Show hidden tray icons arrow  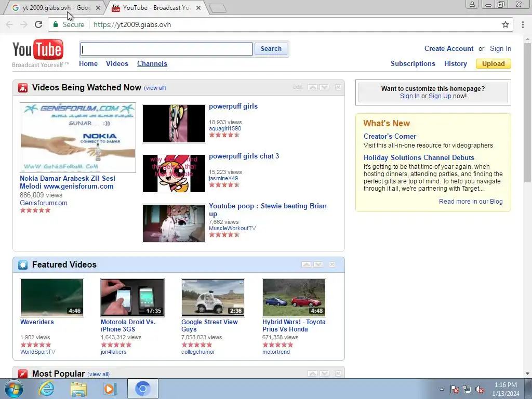pos(442,390)
